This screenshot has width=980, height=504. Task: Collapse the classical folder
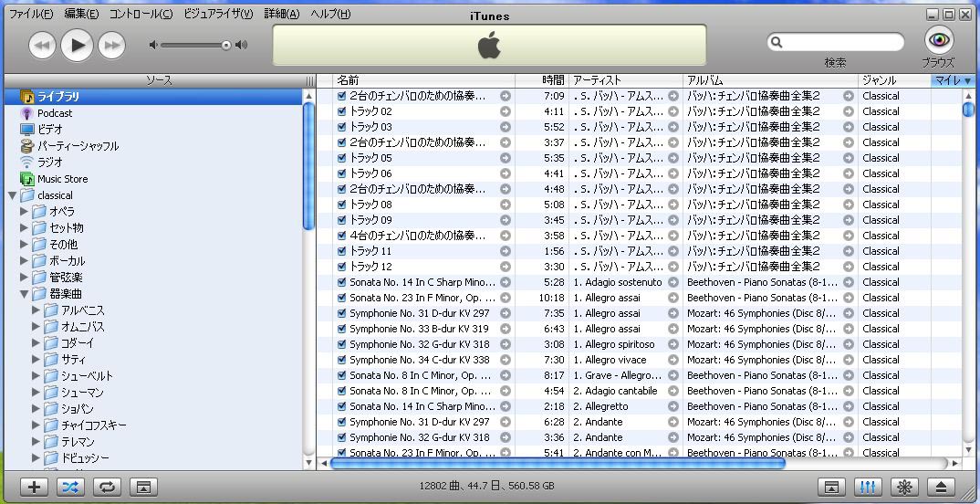coord(13,195)
